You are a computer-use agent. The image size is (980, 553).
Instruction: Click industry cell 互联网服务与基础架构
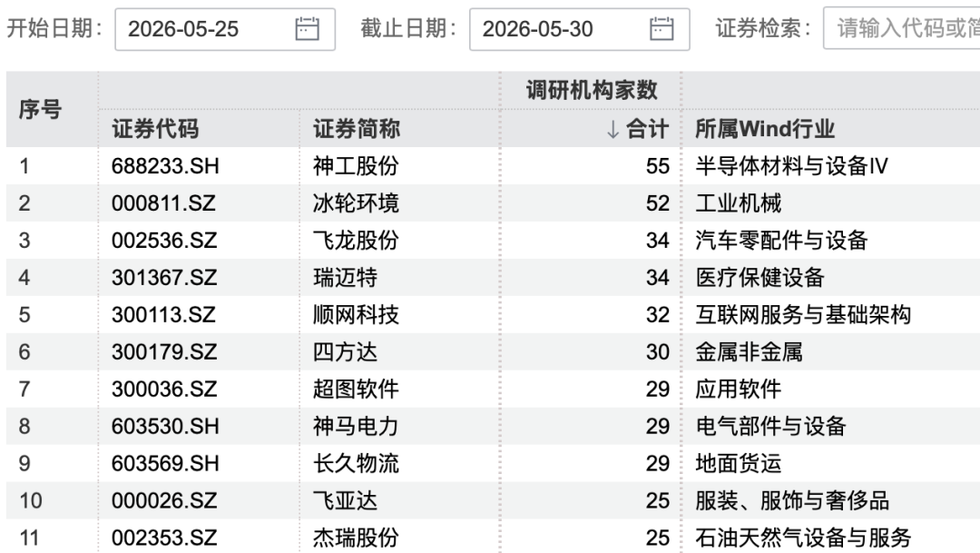pyautogui.click(x=803, y=315)
